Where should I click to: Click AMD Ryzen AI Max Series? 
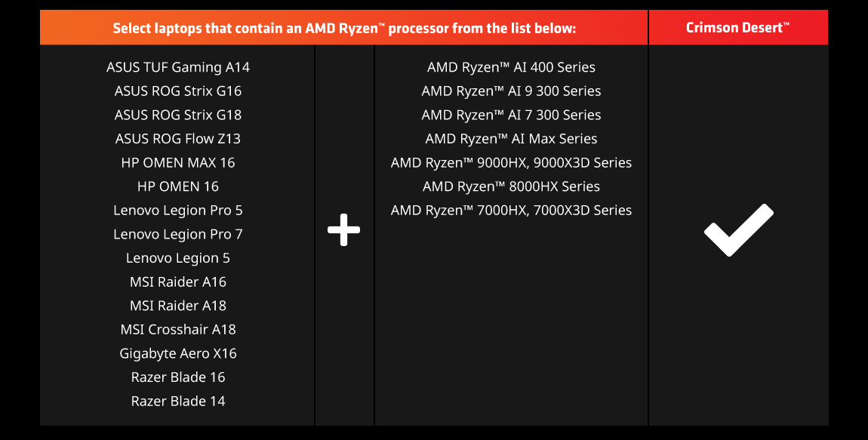coord(511,139)
